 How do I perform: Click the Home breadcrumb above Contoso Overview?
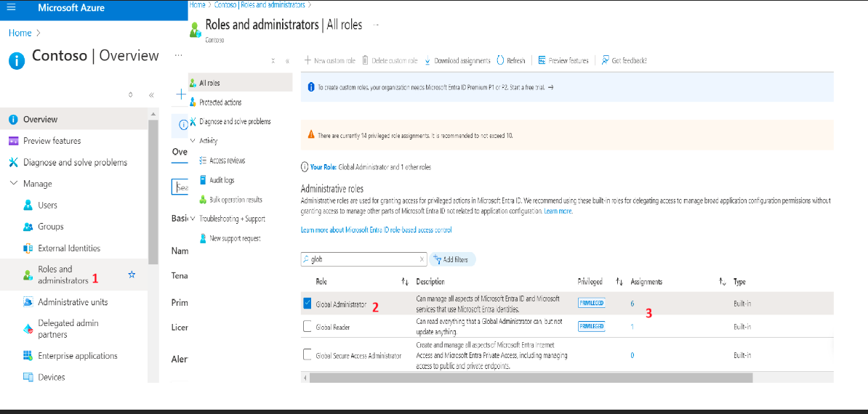(x=20, y=33)
